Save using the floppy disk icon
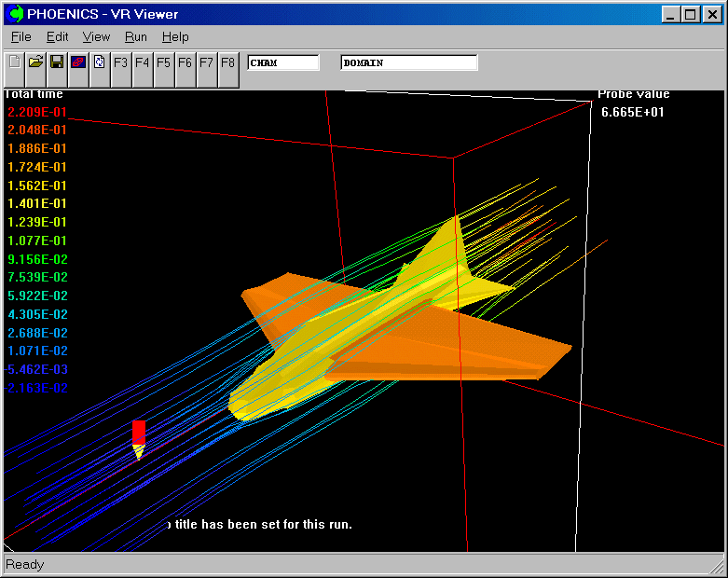 (57, 62)
